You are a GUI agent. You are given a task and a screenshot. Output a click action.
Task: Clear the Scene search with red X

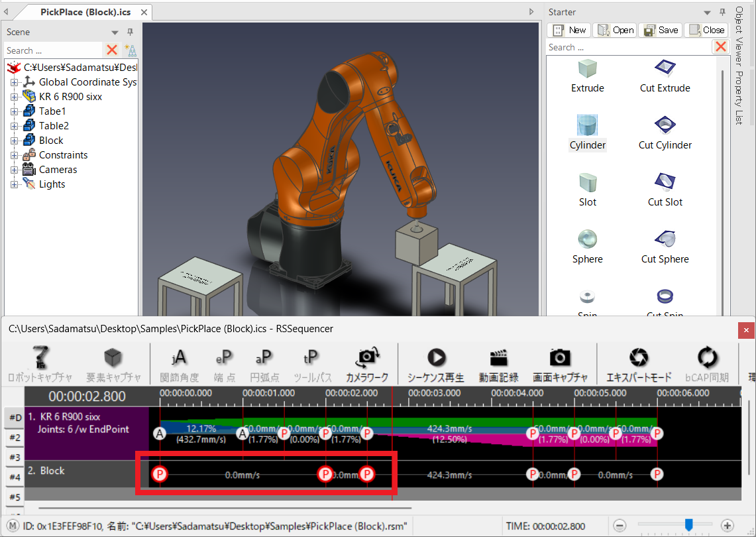click(112, 50)
